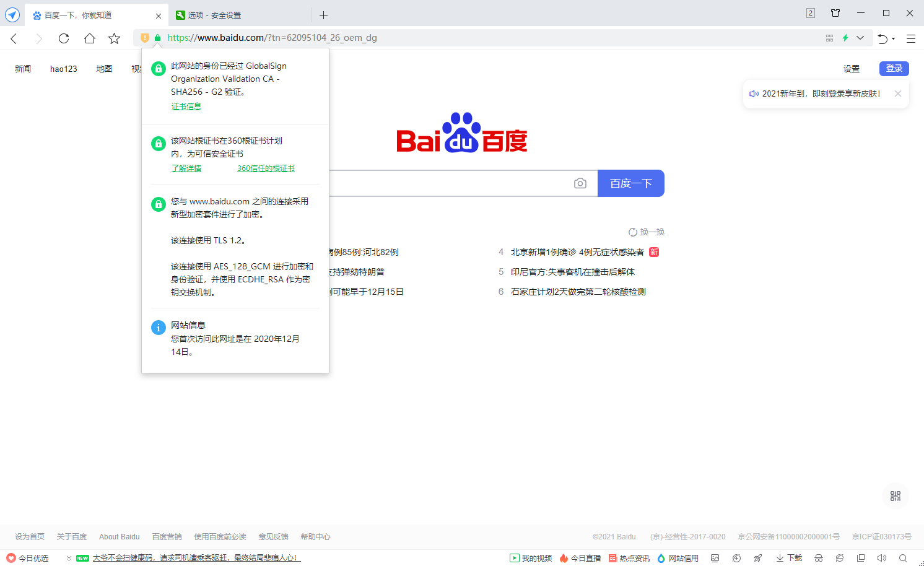This screenshot has width=924, height=566.
Task: Expand the 今日优选 dropdown chevron
Action: 69,558
